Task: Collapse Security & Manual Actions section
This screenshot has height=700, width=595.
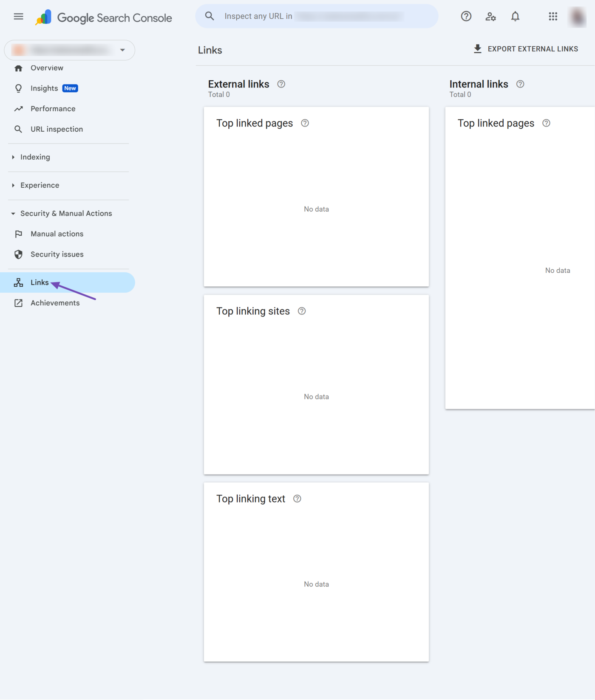Action: tap(66, 214)
